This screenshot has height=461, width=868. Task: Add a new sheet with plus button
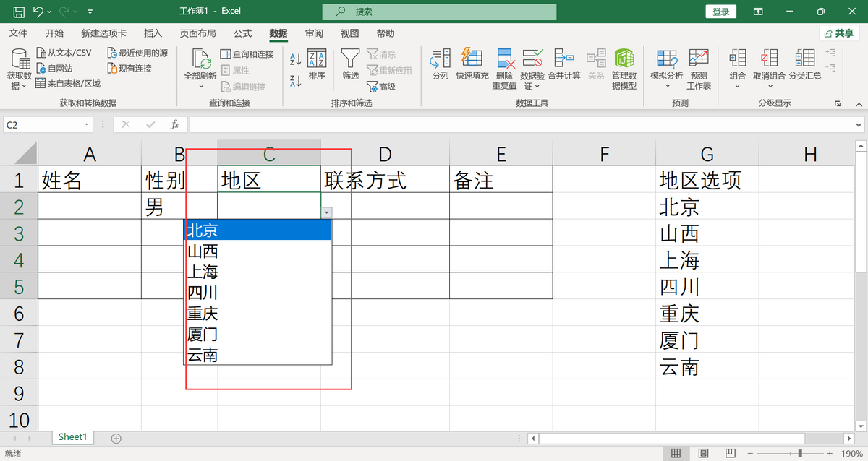[116, 438]
